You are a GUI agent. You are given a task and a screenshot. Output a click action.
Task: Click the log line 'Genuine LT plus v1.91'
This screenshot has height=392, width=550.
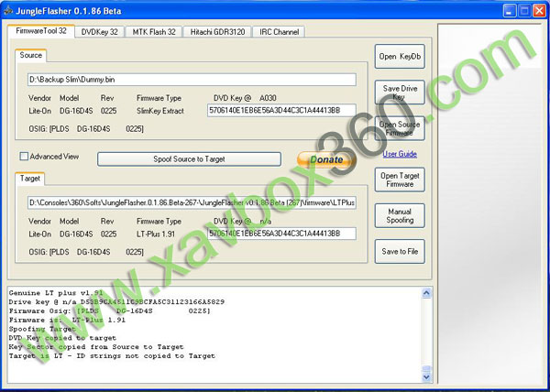(56, 293)
